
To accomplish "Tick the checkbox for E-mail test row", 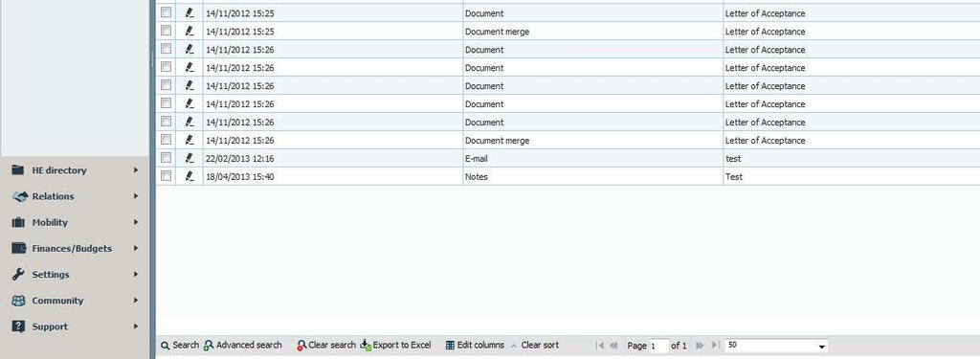I will tap(166, 158).
